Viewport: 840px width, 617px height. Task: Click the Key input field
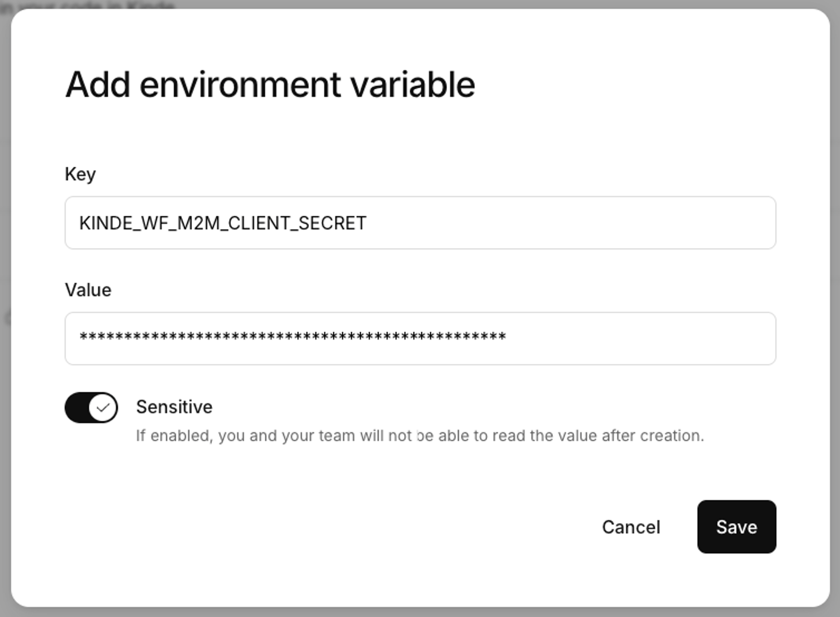(420, 223)
